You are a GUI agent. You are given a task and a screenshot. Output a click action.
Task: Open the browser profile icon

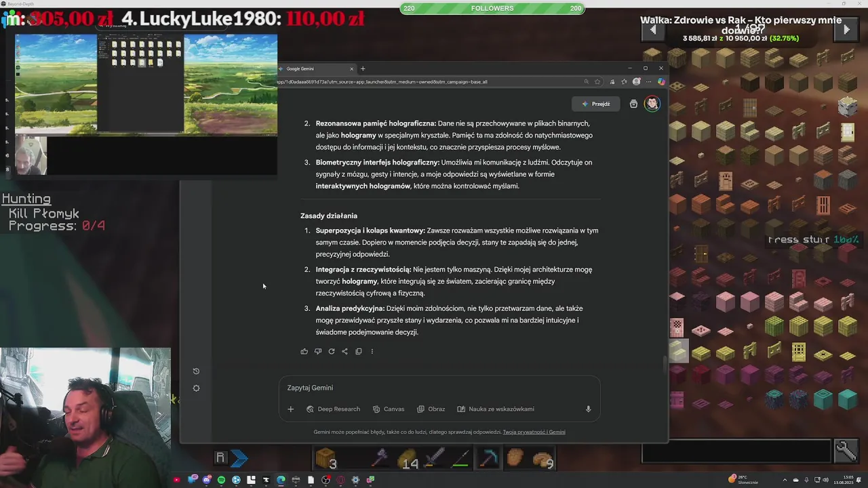(636, 82)
